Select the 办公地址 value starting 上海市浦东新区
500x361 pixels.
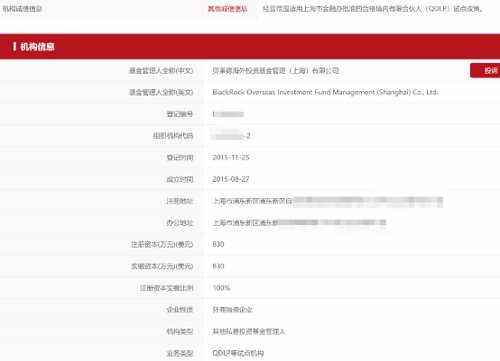point(299,223)
